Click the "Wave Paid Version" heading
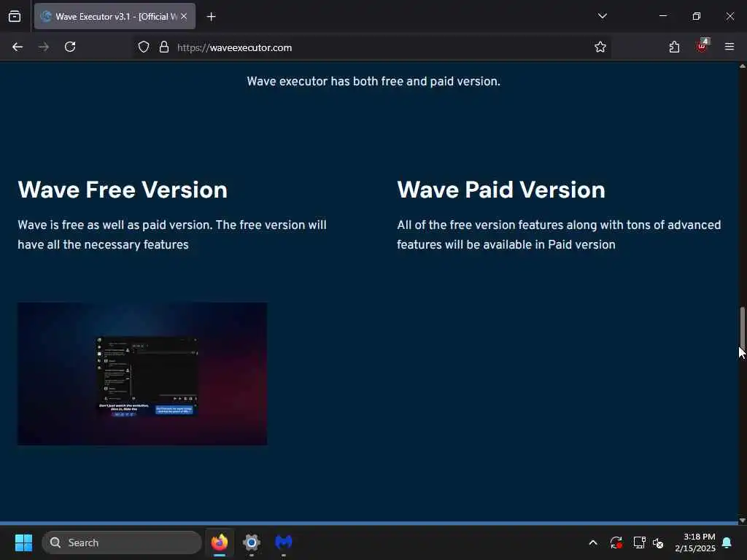The image size is (747, 560). (501, 190)
